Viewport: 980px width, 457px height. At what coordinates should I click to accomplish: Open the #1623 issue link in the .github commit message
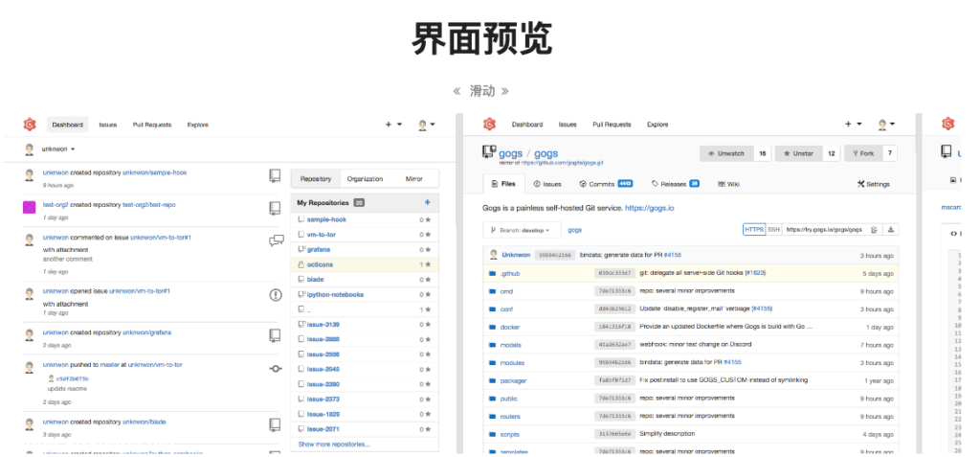(754, 273)
